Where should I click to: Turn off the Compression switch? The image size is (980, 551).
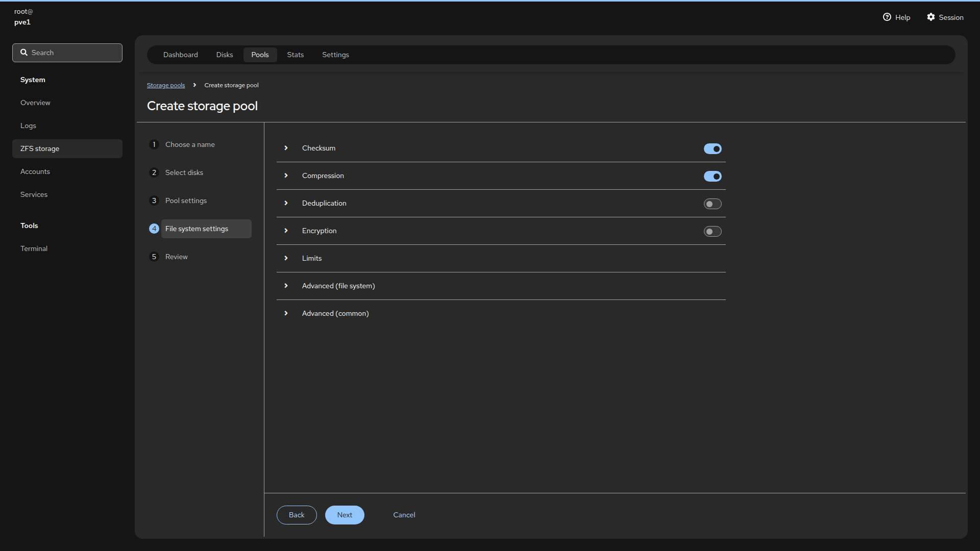[x=713, y=177]
